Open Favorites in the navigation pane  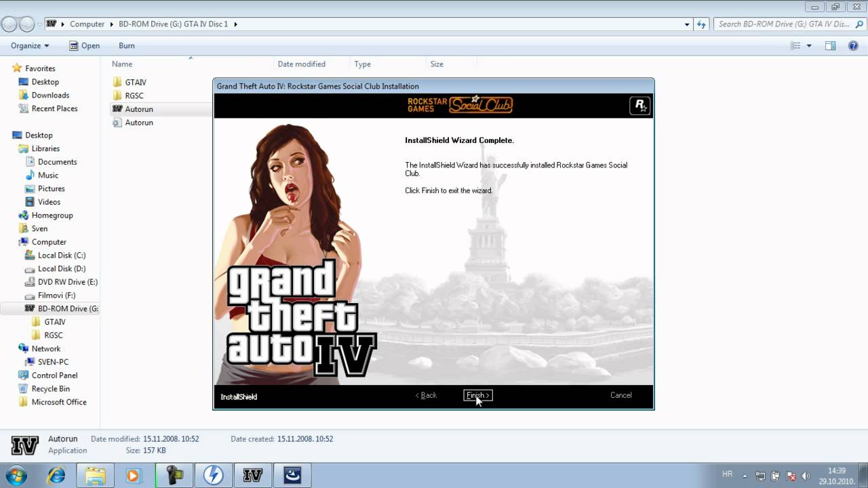pos(40,68)
